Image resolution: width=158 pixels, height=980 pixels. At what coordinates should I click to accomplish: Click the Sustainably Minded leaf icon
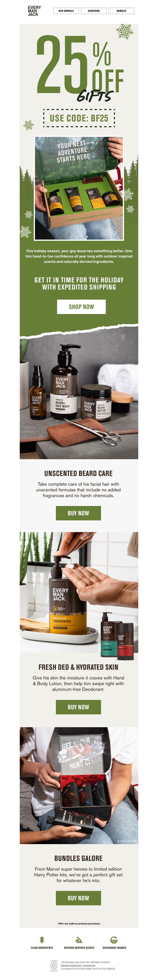coord(114,940)
